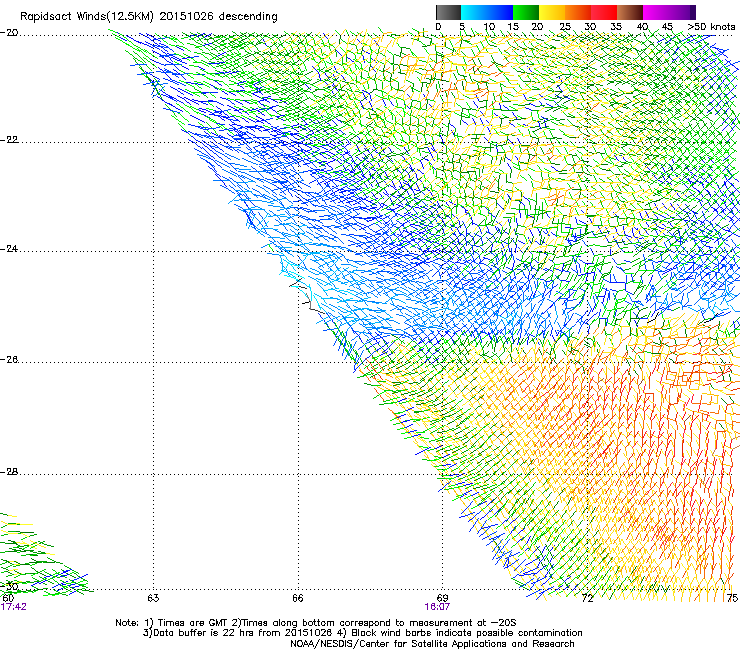This screenshot has height=650, width=740.
Task: Pick the orange 25–30 knots legend swatch
Action: coord(578,12)
